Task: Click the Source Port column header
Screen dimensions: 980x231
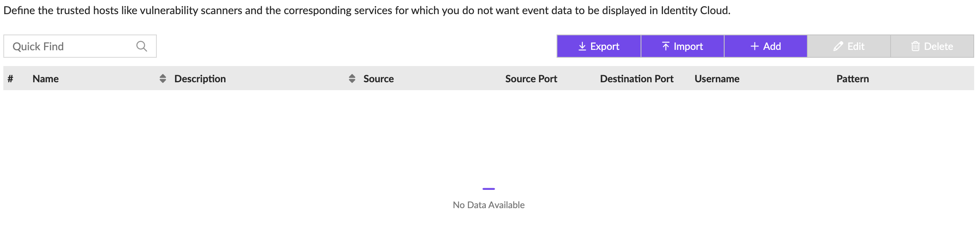Action: tap(531, 79)
